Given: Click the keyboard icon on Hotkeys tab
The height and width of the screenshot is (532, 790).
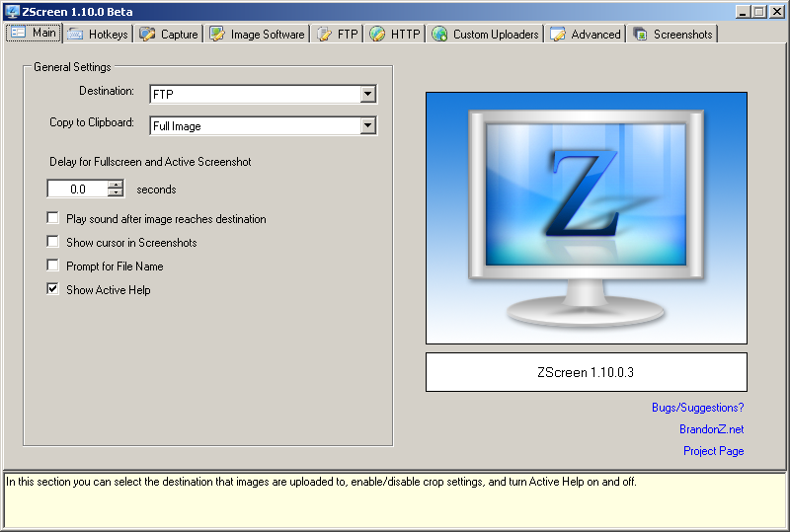Looking at the screenshot, I should (75, 34).
